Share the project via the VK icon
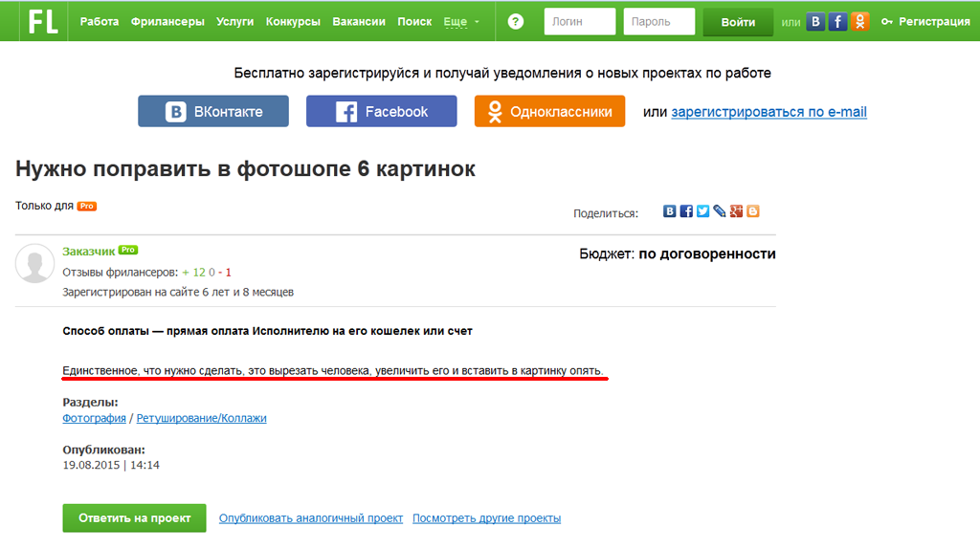 point(669,211)
